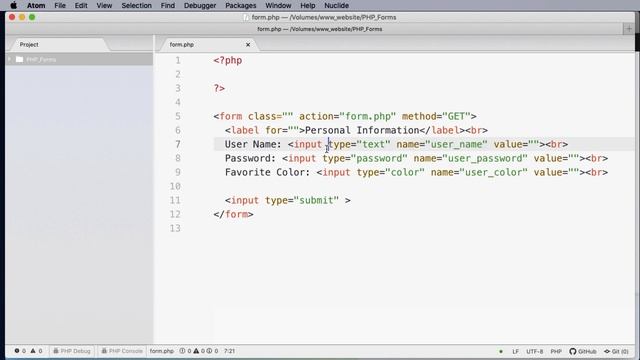Click line number 11 in gutter
Image resolution: width=640 pixels, height=360 pixels.
175,200
